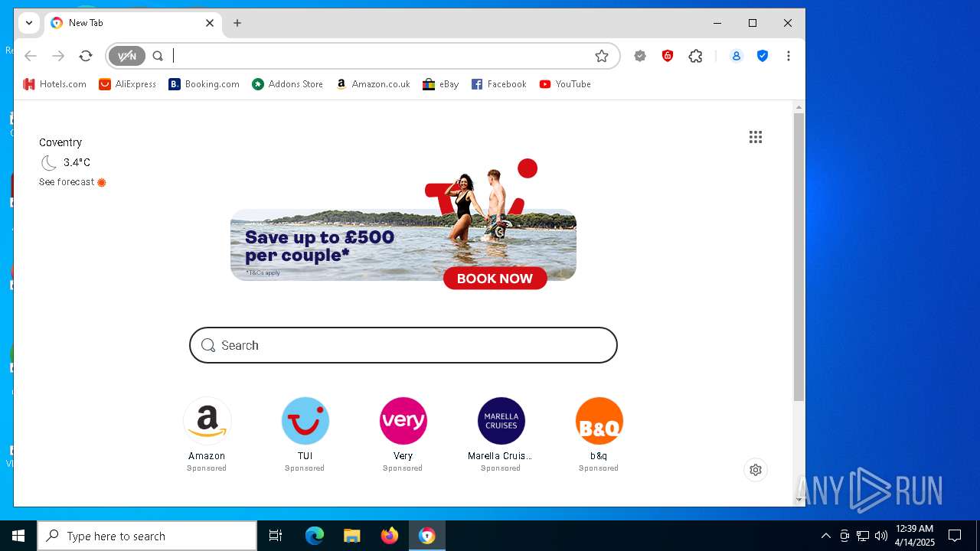Click the scrollbar down arrow

tap(799, 500)
